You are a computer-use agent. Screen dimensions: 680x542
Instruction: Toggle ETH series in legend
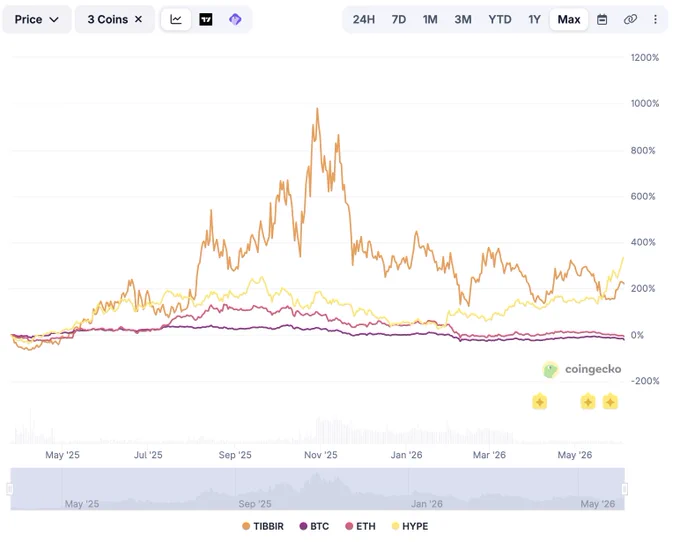point(360,526)
